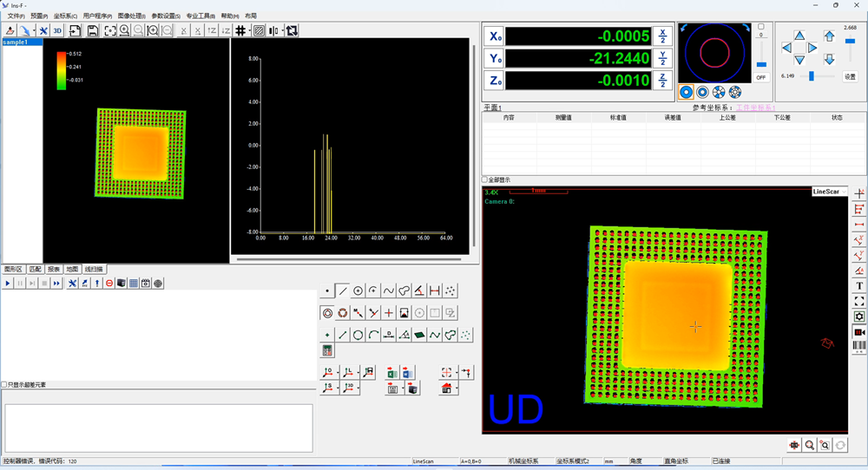Expand the home icon dropdown arrow
This screenshot has width=868, height=470.
tap(457, 389)
